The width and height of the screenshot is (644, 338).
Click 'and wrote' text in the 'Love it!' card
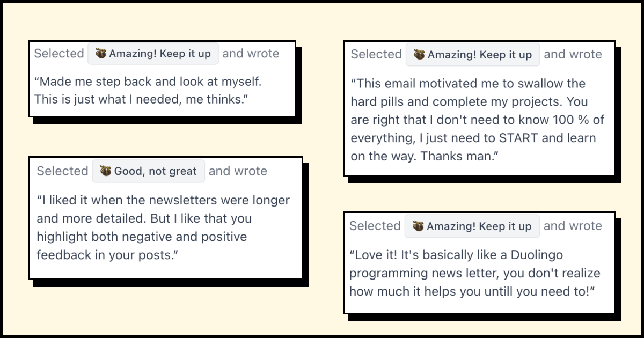click(x=573, y=226)
